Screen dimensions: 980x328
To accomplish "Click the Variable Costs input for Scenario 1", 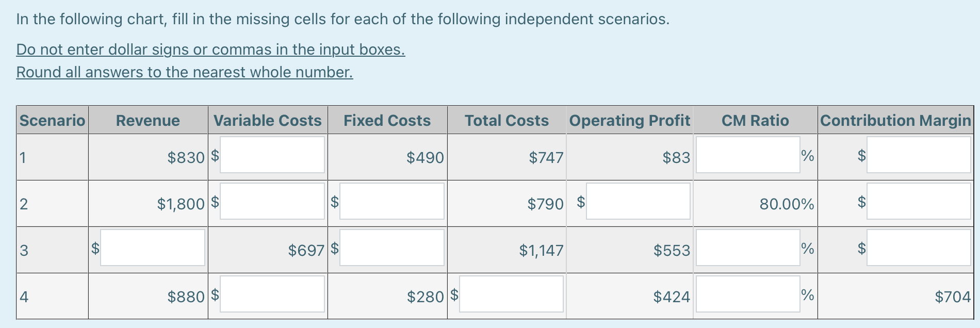I will pyautogui.click(x=272, y=155).
